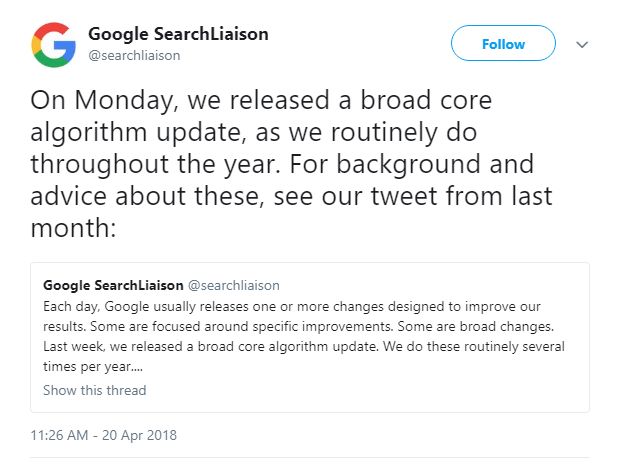The width and height of the screenshot is (618, 458).
Task: Click the 'Last week, we released' quoted line
Action: [x=304, y=346]
